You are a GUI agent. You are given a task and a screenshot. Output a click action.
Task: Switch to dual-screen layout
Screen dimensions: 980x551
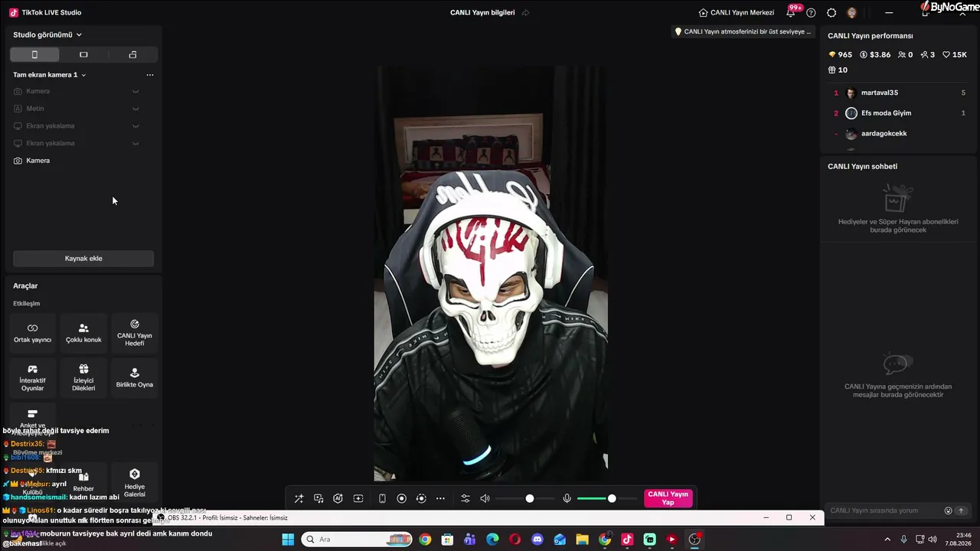[132, 54]
